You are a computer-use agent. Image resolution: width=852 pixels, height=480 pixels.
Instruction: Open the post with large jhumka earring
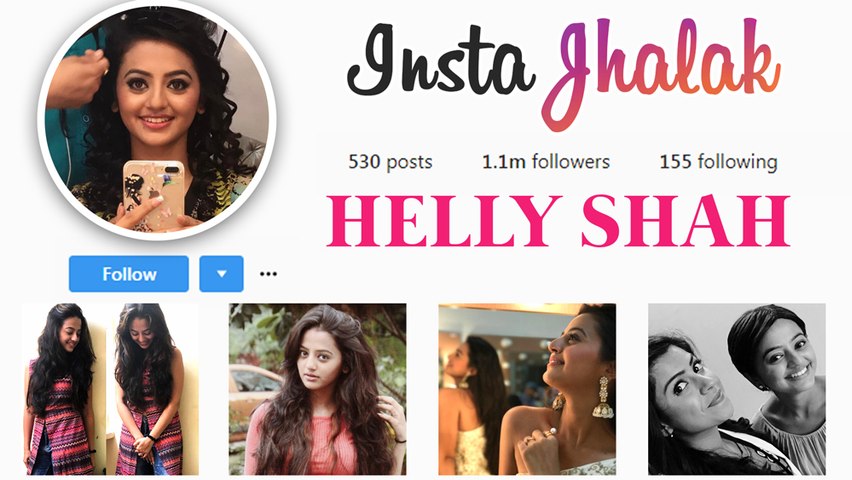pos(527,389)
